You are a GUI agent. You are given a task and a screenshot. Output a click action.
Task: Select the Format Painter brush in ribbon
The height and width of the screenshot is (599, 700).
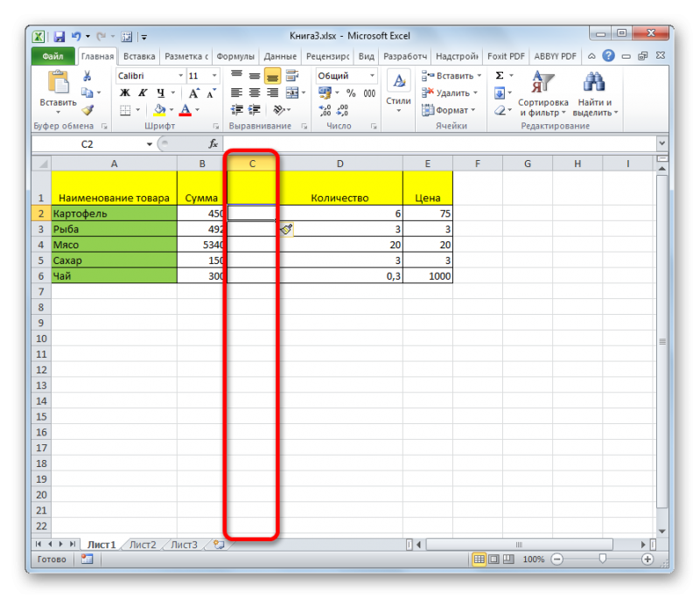87,109
